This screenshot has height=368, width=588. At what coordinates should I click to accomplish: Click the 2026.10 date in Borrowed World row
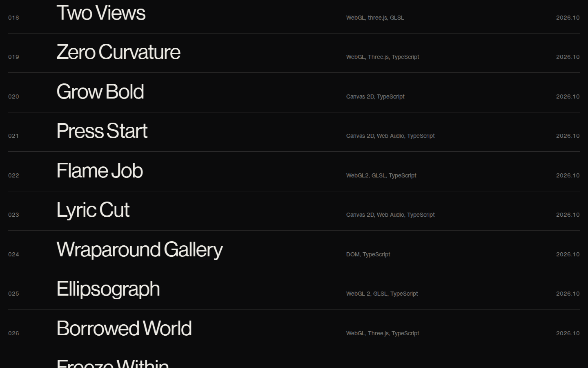568,333
